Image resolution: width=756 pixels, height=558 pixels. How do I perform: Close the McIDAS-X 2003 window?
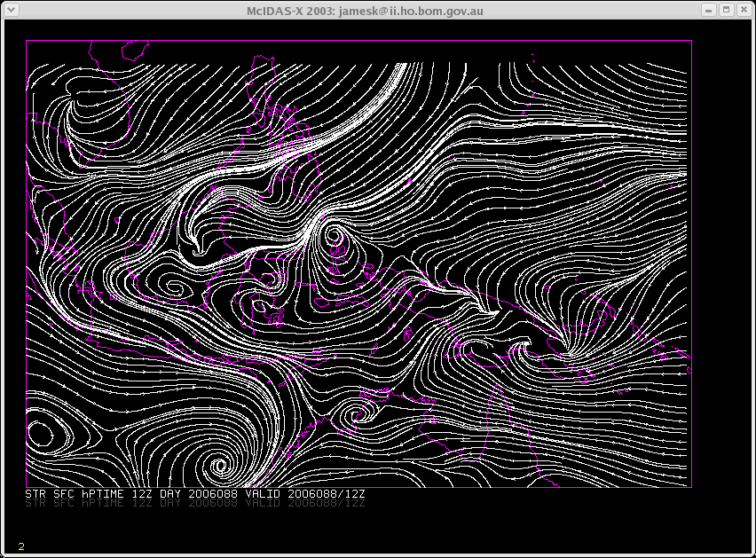tap(743, 9)
